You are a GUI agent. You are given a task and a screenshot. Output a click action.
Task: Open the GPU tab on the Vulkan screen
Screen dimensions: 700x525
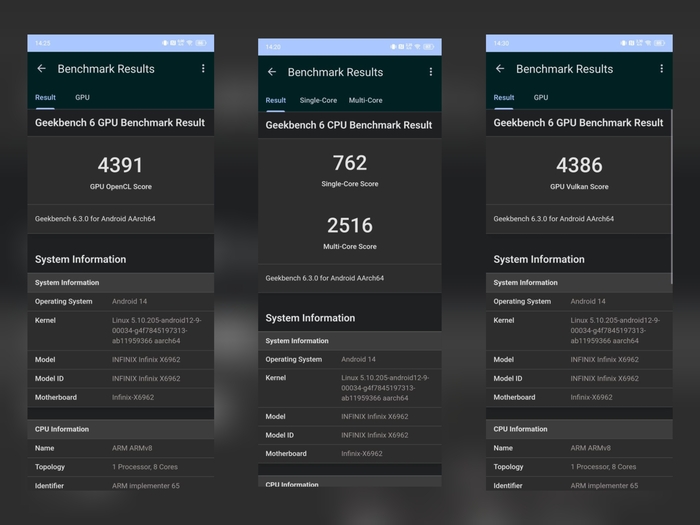(541, 97)
